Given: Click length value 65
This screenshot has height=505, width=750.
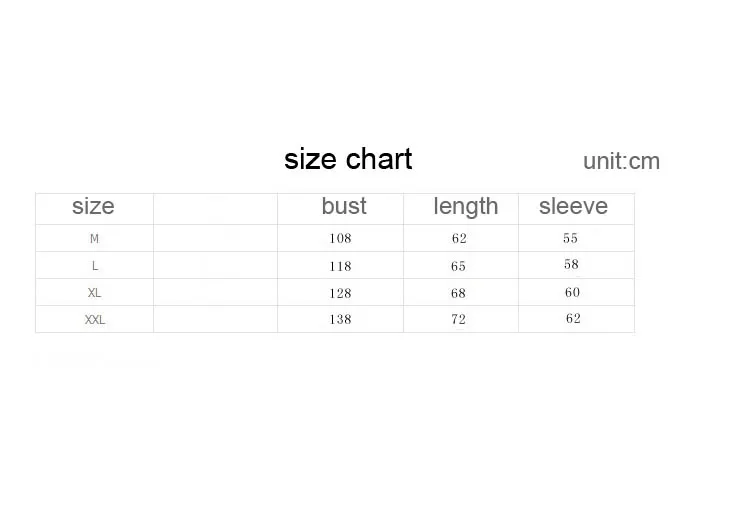Looking at the screenshot, I should pos(458,266).
